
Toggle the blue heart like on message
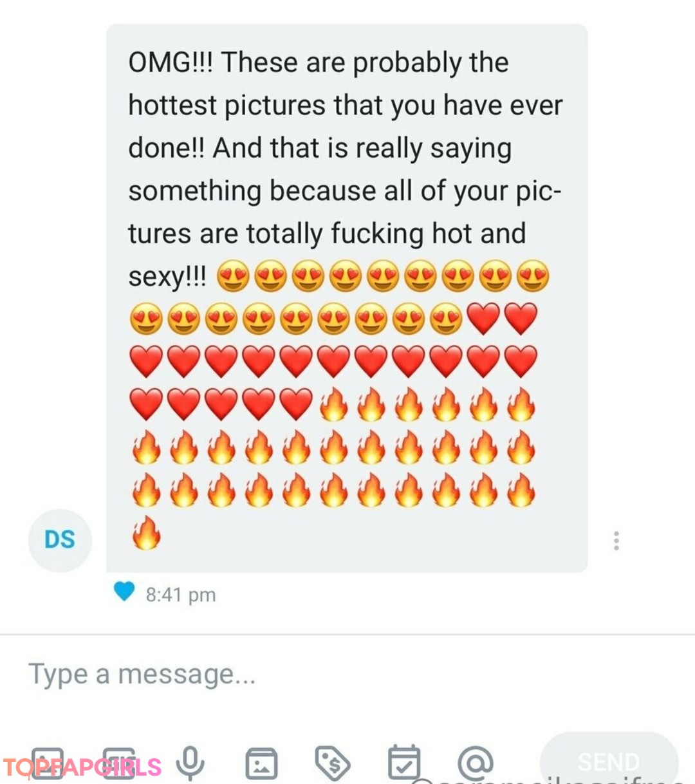click(x=124, y=592)
